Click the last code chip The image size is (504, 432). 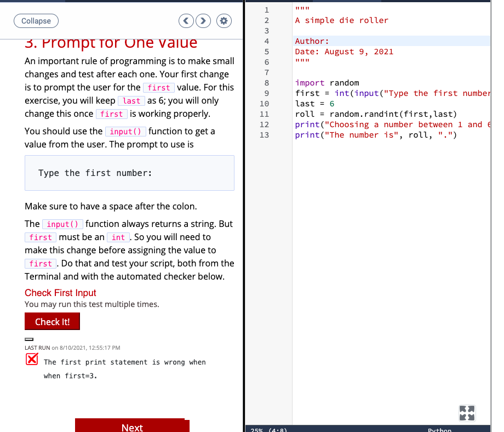(x=133, y=101)
